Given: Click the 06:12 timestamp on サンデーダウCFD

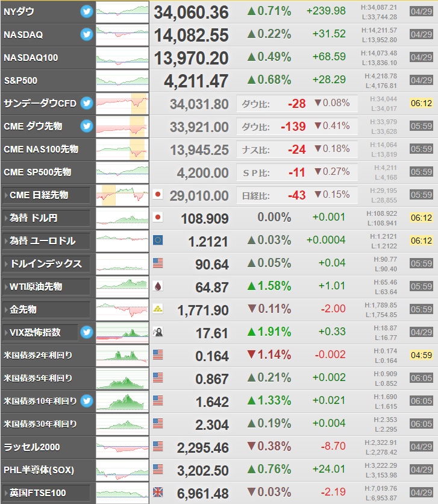Looking at the screenshot, I should 421,103.
